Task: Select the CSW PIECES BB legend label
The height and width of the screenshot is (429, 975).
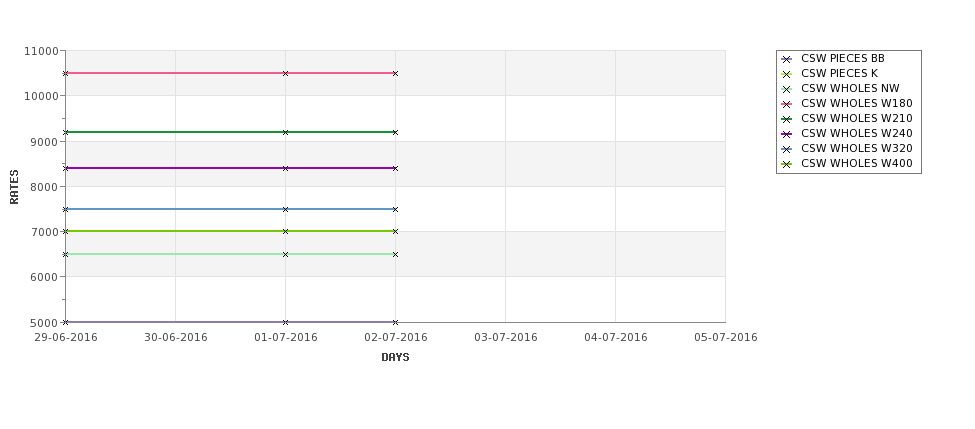Action: coord(843,58)
